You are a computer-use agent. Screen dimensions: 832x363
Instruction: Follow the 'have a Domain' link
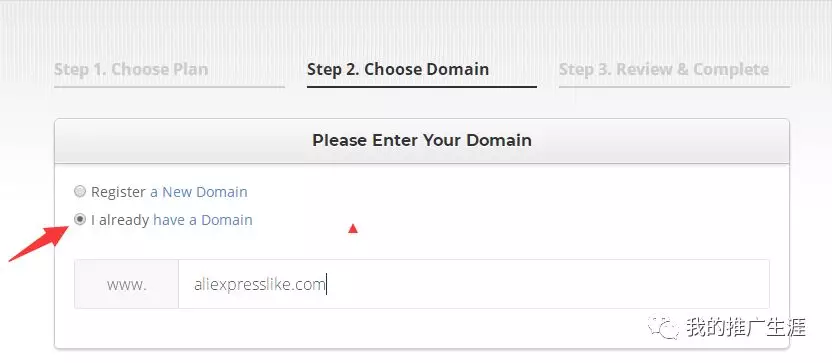coord(203,220)
